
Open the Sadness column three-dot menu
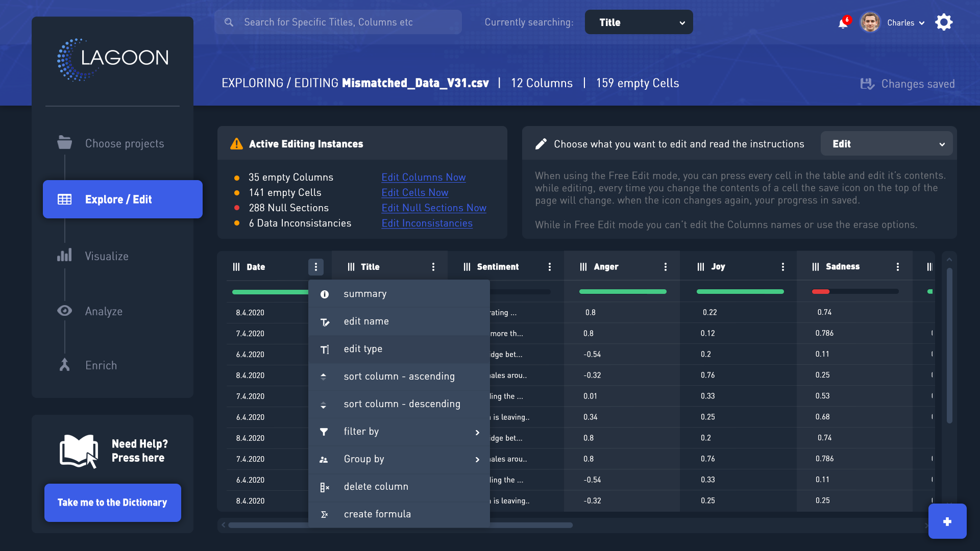[x=898, y=267]
